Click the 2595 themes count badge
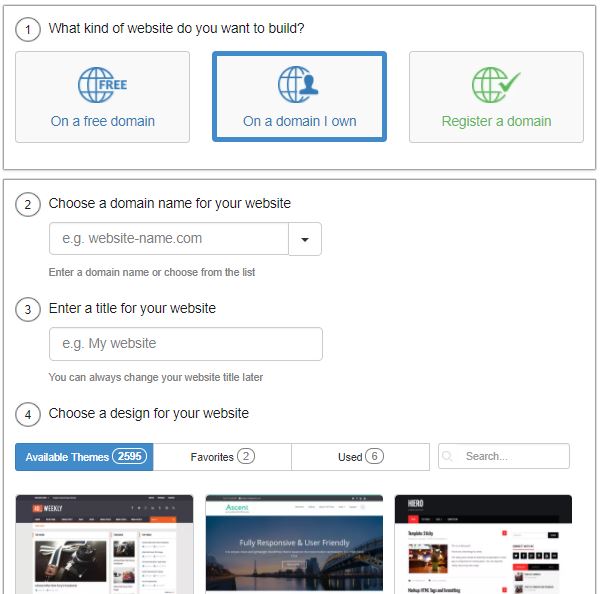 130,456
